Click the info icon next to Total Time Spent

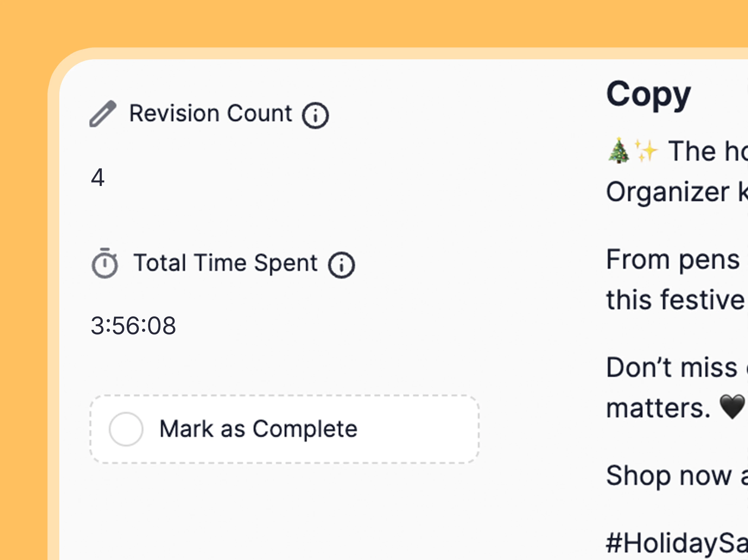[342, 265]
